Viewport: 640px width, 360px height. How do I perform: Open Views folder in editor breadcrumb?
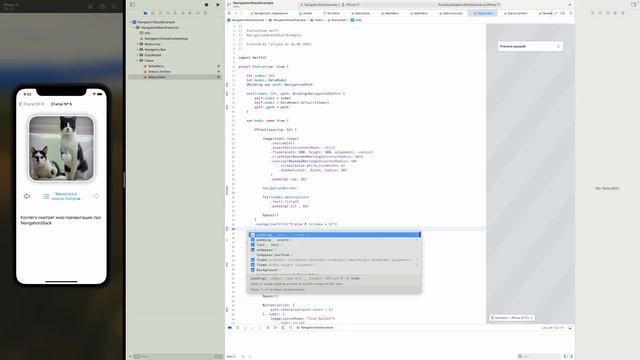click(x=317, y=20)
